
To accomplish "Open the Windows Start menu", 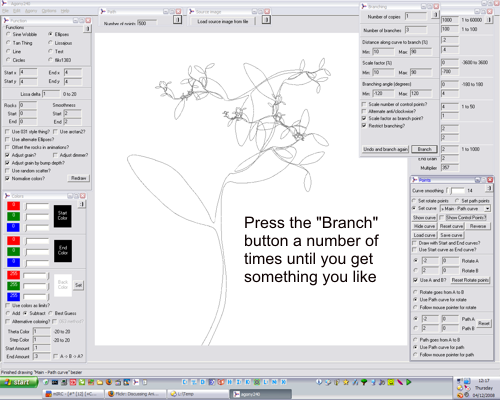I will coord(19,382).
